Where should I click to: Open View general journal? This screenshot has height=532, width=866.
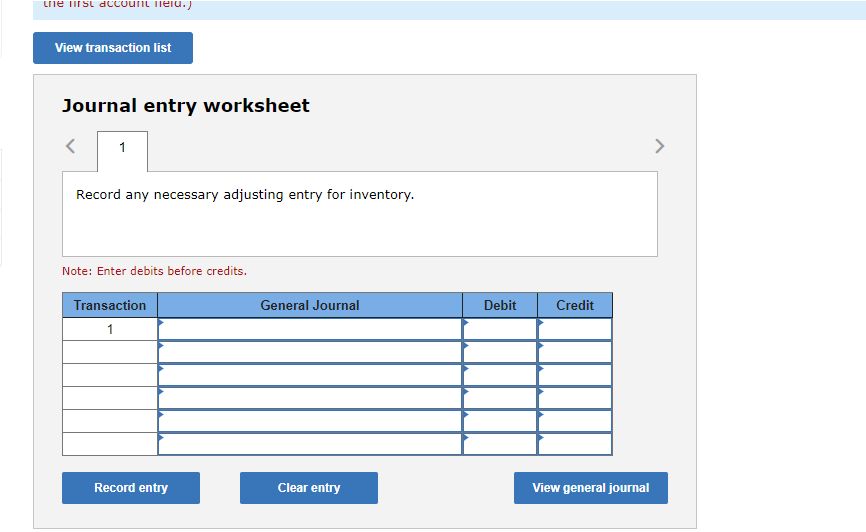point(590,488)
